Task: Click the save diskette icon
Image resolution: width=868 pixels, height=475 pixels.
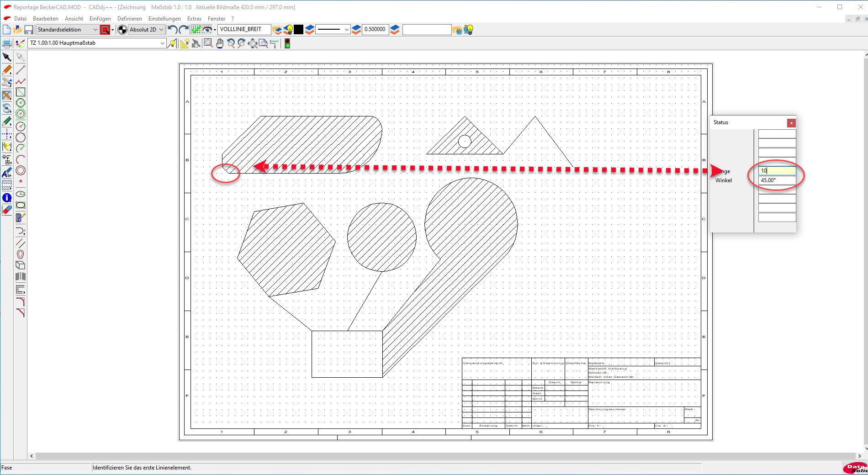Action: [x=29, y=30]
